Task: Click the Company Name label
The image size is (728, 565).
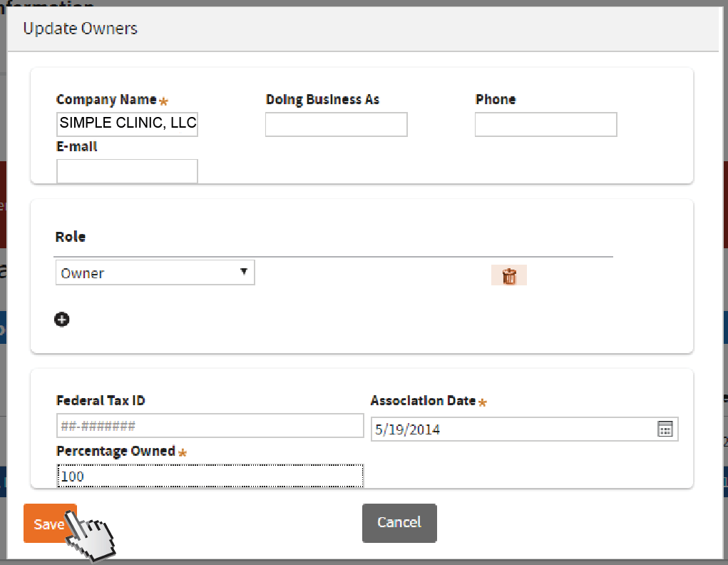Action: pos(106,99)
